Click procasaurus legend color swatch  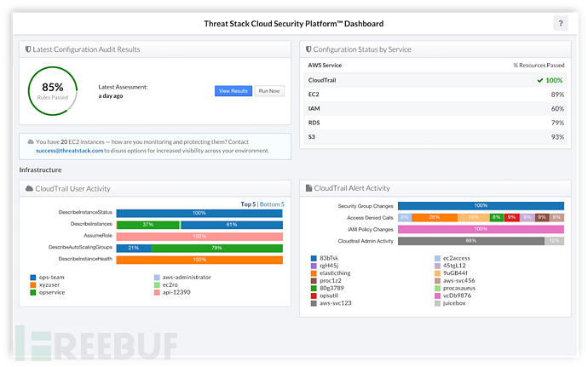[437, 289]
